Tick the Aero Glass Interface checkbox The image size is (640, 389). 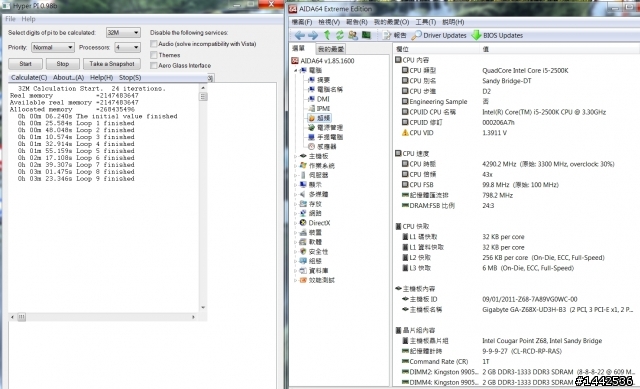154,65
